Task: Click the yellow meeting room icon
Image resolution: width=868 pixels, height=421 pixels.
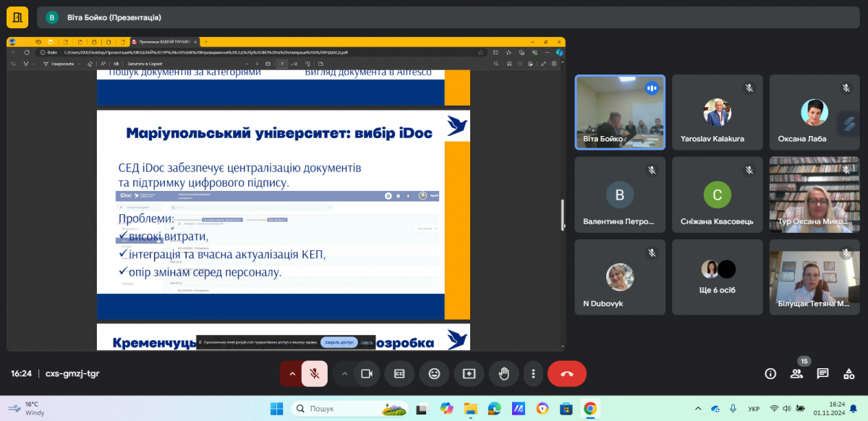Action: coord(17,17)
